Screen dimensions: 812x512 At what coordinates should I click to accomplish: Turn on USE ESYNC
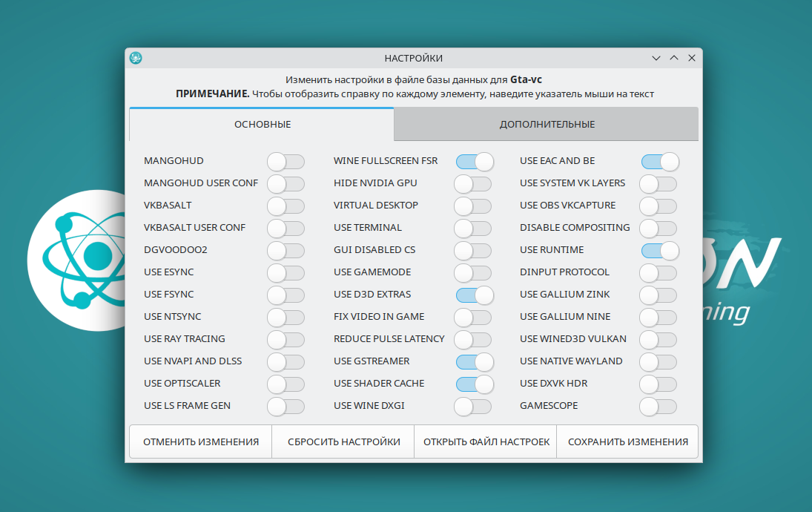point(285,272)
